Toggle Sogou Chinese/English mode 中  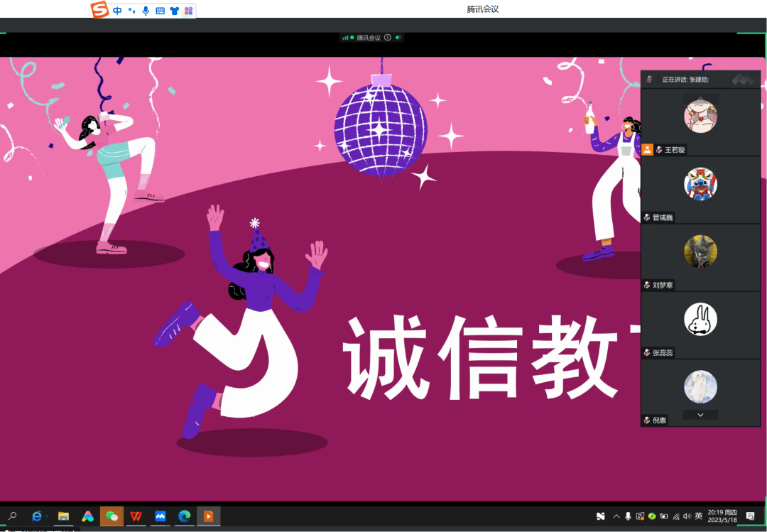tap(117, 11)
